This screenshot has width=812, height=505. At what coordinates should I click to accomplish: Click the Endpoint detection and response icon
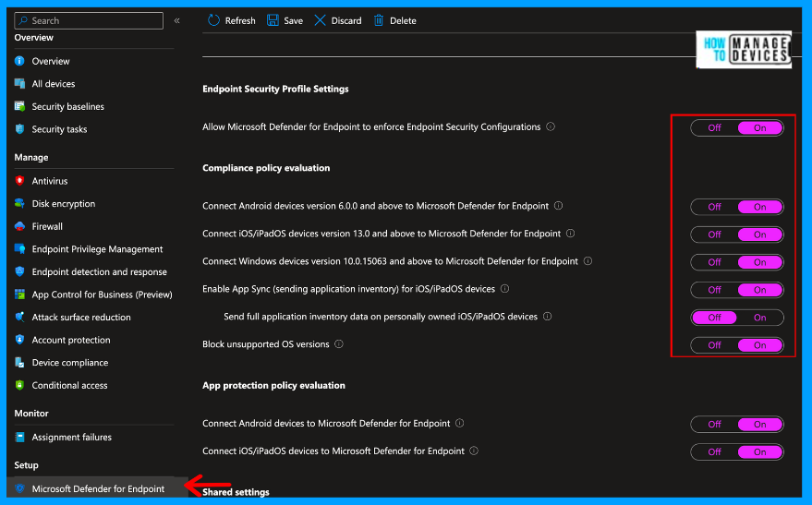click(x=19, y=272)
